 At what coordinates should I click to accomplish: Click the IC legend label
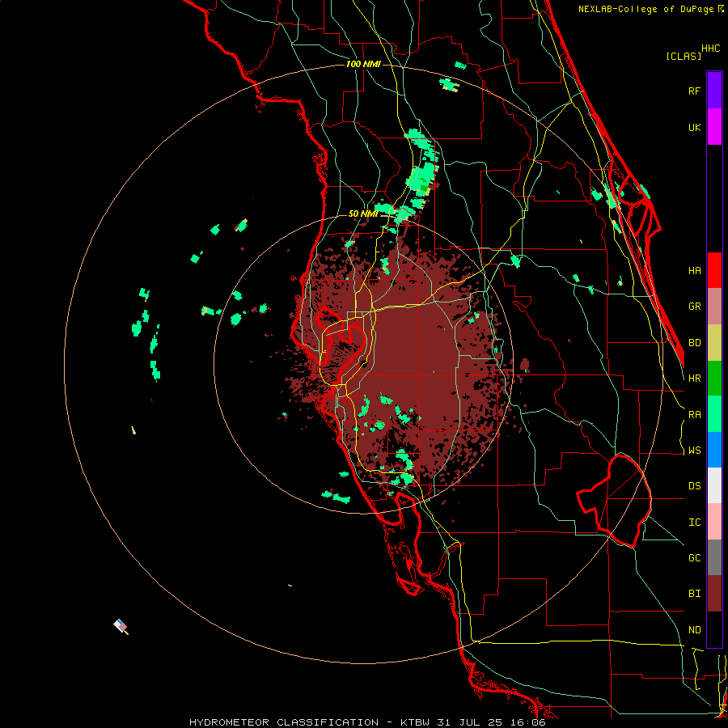(x=694, y=523)
